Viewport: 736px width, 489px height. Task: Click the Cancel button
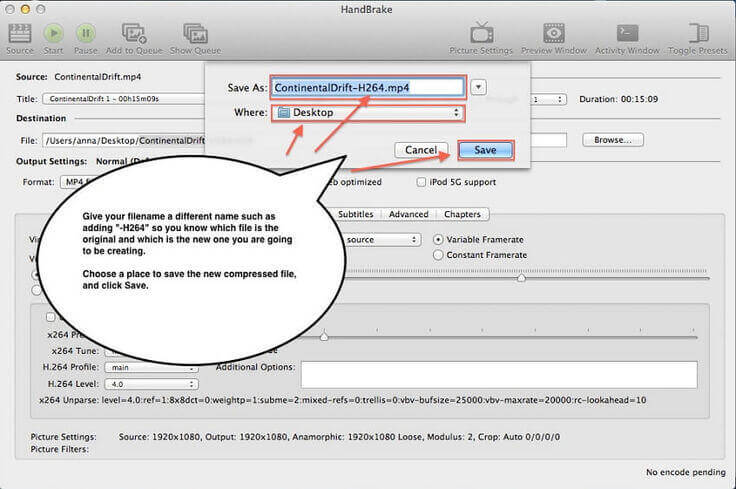[421, 150]
